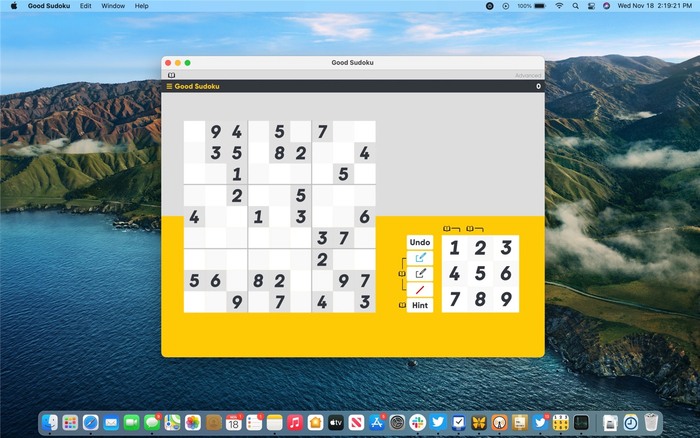Open Calendar from the Dock
The image size is (700, 438).
coord(233,422)
